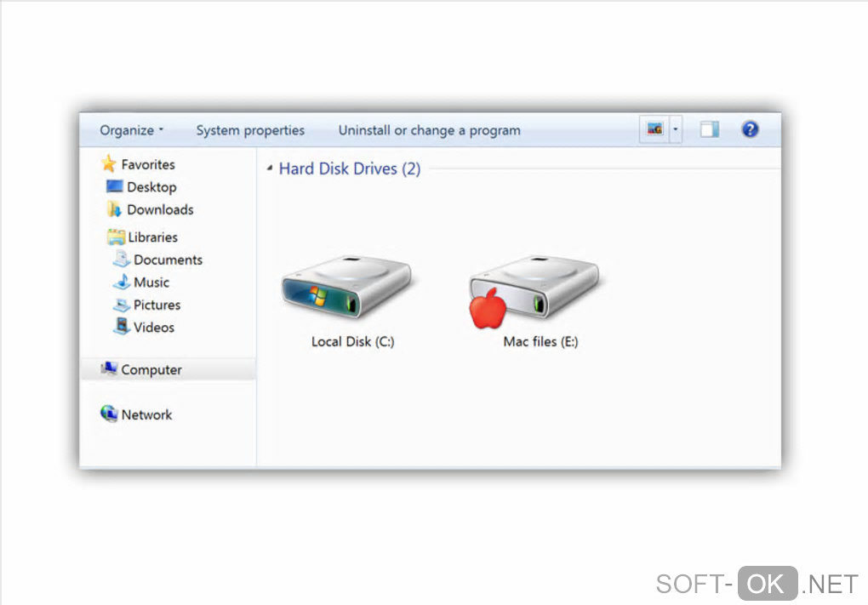868x605 pixels.
Task: Collapse the Hard Disk Drives group arrow
Action: point(270,168)
